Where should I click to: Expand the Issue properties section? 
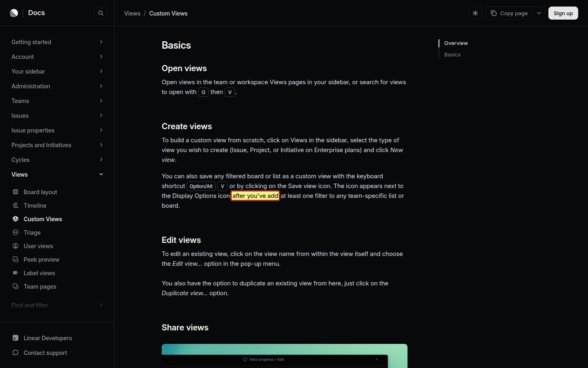tap(57, 130)
